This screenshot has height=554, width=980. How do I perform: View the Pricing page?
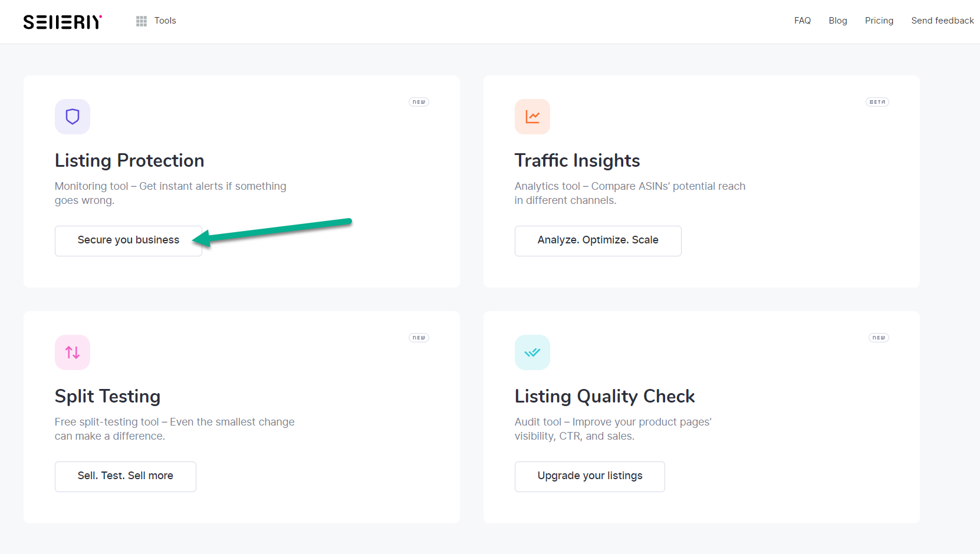coord(879,21)
